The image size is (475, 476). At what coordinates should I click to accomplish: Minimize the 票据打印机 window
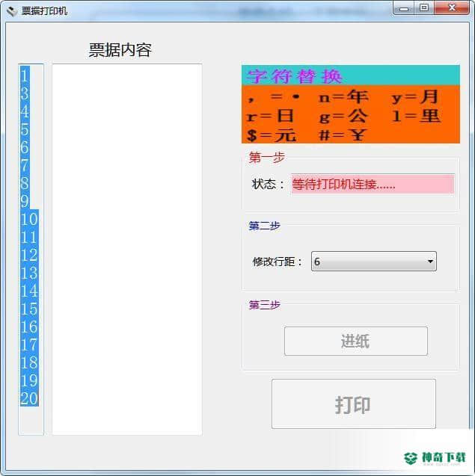point(404,8)
